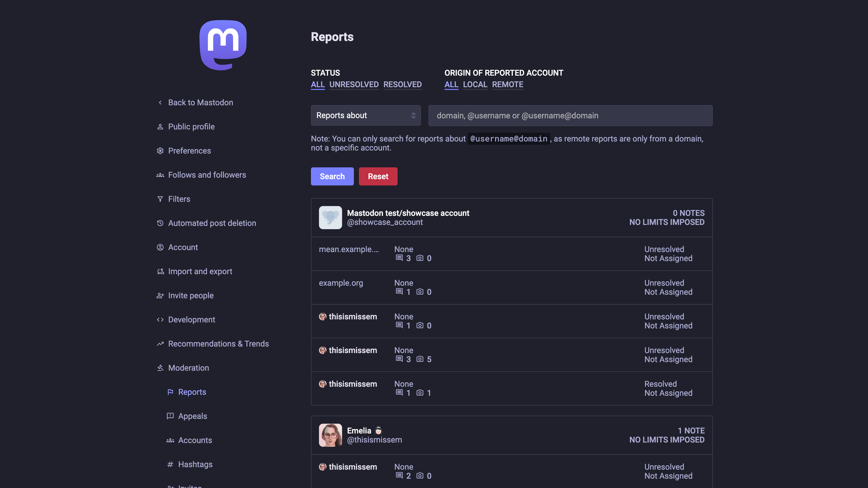Select the Preferences gear icon
The width and height of the screenshot is (868, 488).
[x=160, y=151]
